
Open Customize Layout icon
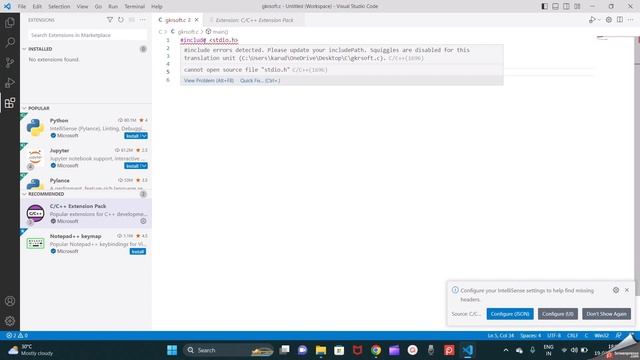[577, 6]
